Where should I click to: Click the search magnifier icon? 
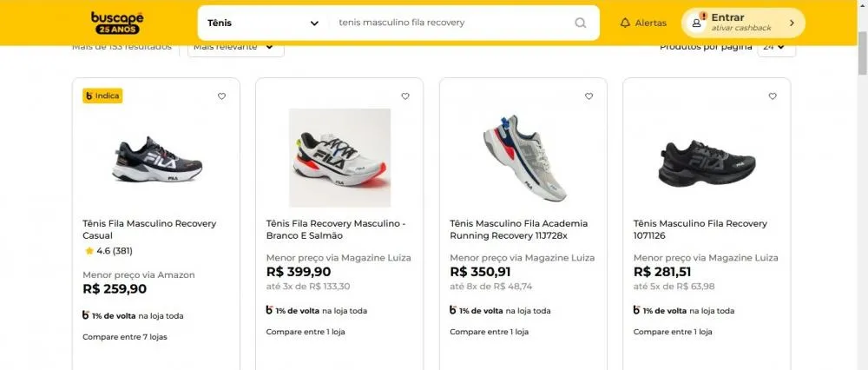[x=581, y=23]
